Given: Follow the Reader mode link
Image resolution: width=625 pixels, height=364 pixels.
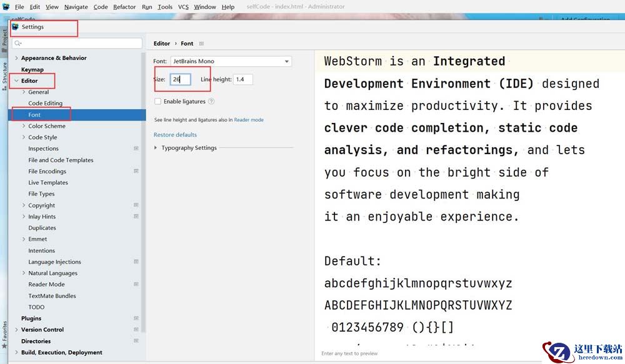Looking at the screenshot, I should [x=249, y=119].
